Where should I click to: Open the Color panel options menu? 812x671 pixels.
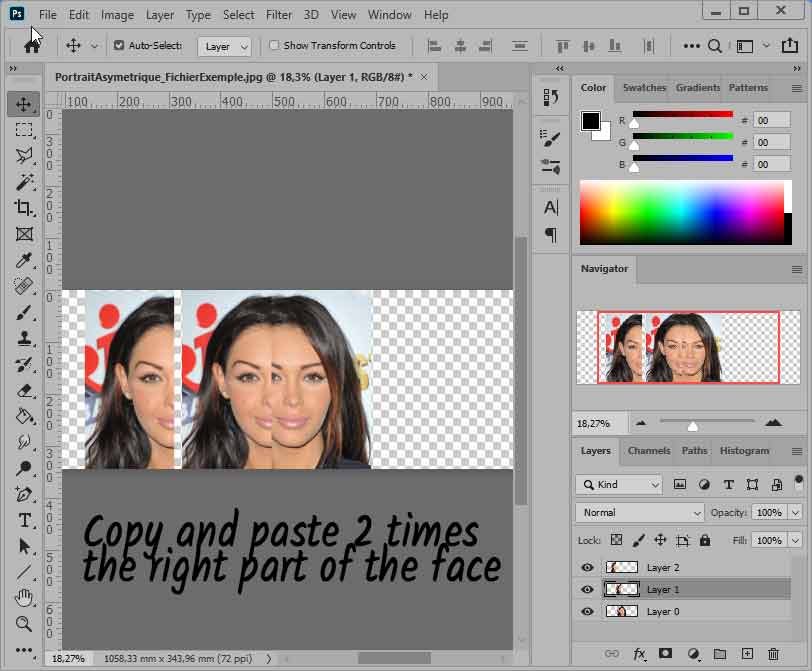797,89
